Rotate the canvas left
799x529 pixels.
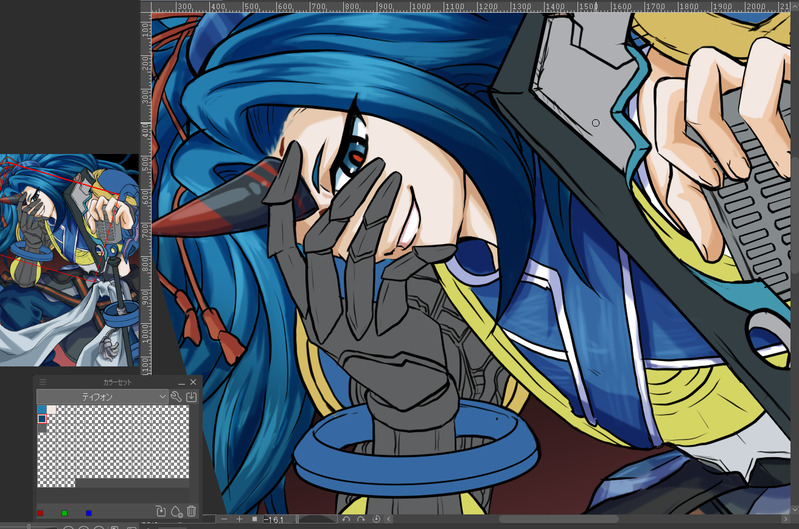tap(346, 519)
